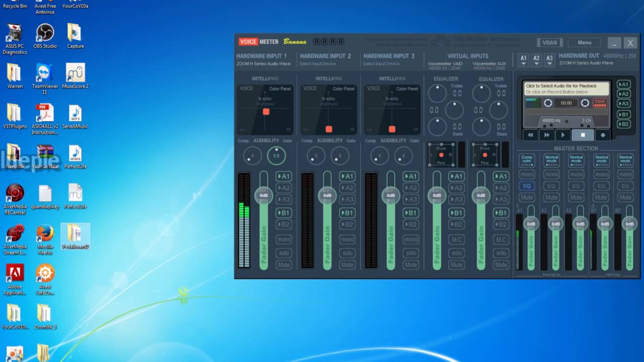This screenshot has height=362, width=644.
Task: Open the VBAN settings
Action: 549,43
